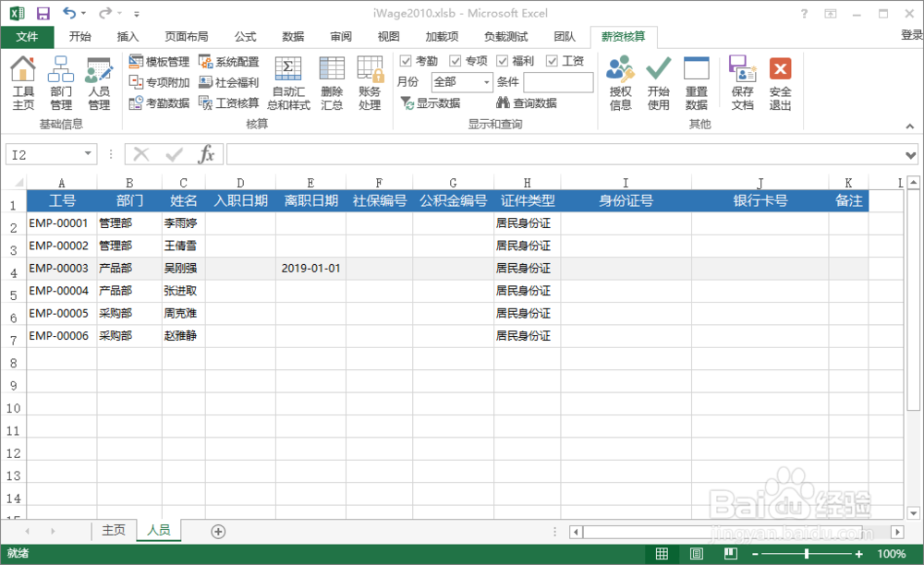Select column I header

point(626,183)
